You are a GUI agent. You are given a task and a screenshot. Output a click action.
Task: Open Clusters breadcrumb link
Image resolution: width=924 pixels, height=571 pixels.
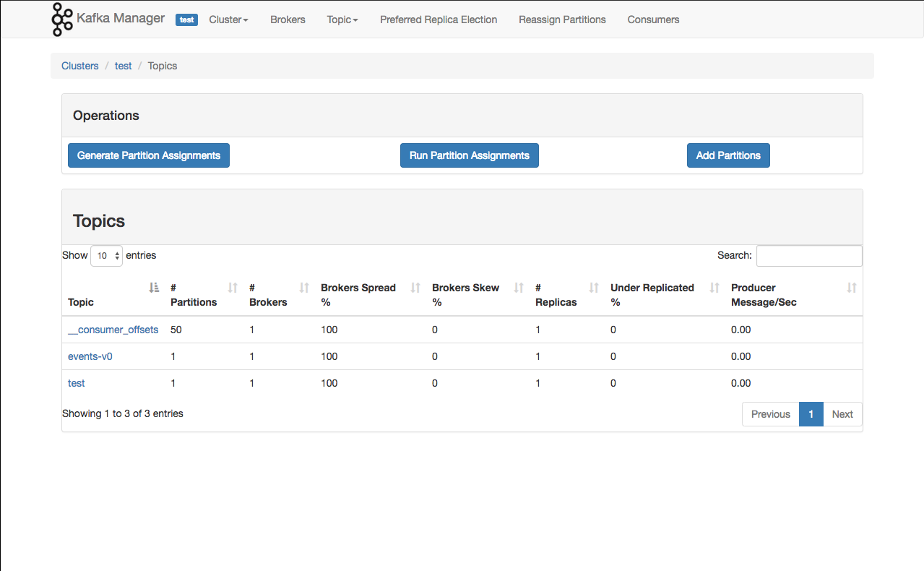(80, 66)
